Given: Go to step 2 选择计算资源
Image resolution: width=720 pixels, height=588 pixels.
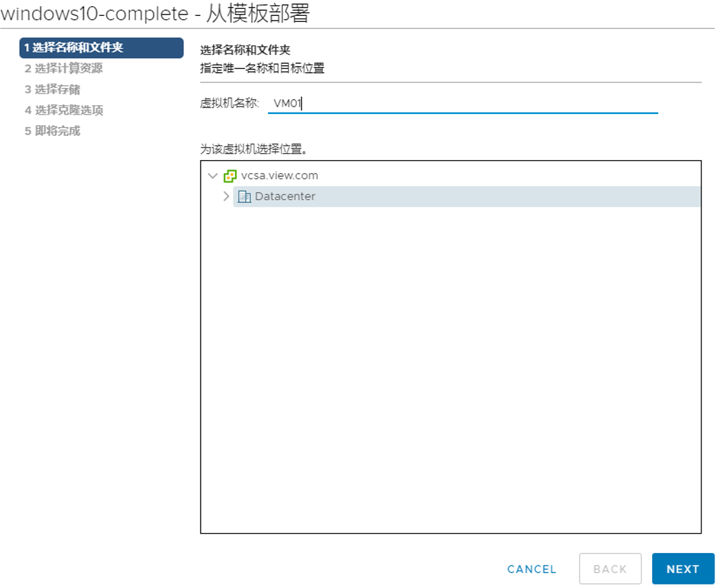Looking at the screenshot, I should (x=64, y=69).
